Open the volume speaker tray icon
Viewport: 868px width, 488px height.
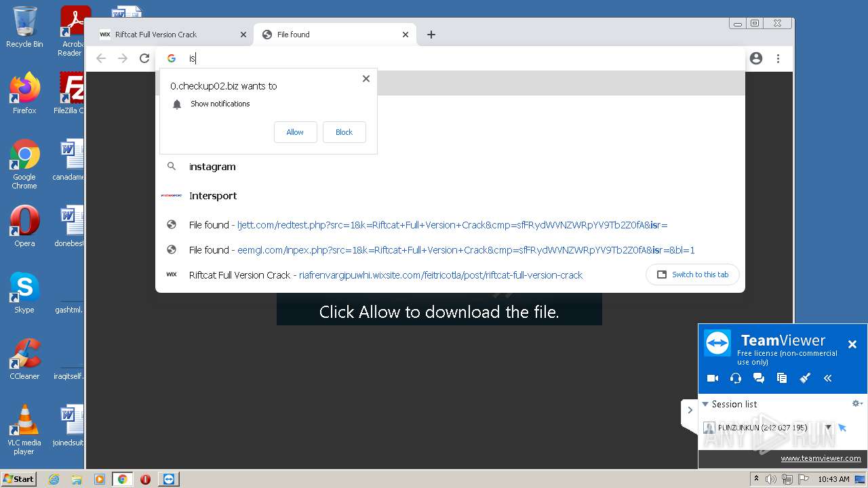[x=771, y=479]
